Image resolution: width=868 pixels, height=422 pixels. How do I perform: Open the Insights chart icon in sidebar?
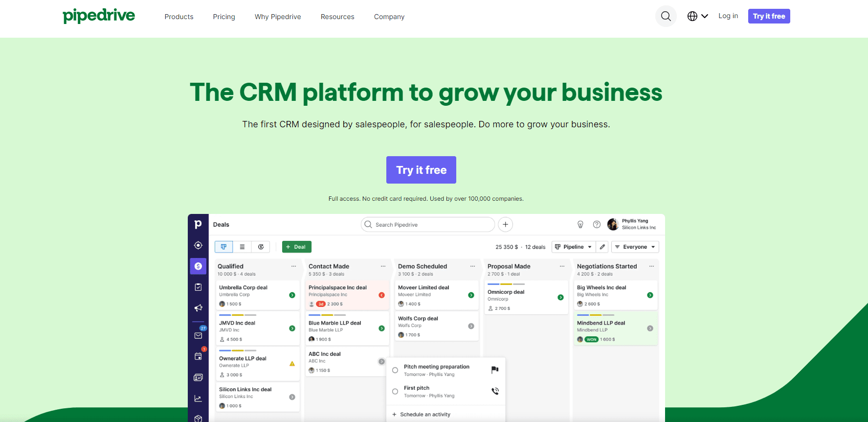[198, 399]
